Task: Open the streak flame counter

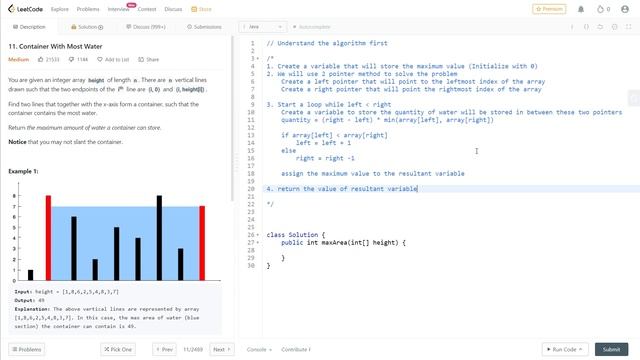Action: (x=603, y=9)
